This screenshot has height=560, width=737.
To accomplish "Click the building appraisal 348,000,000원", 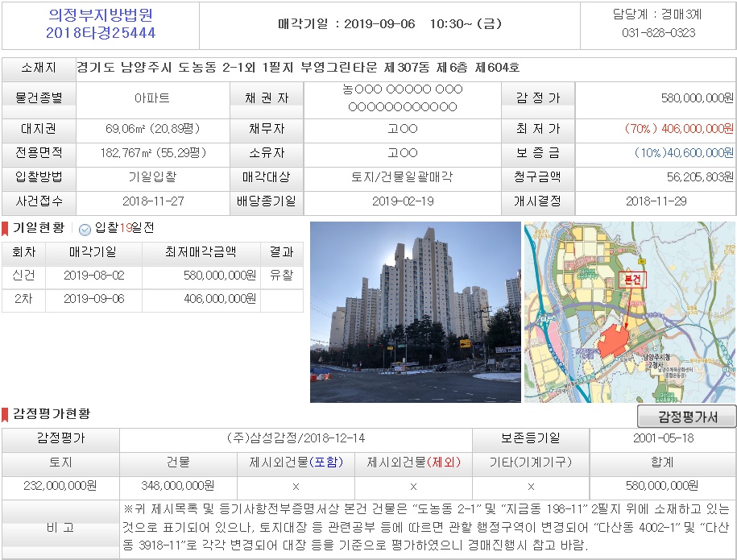I will click(x=178, y=485).
